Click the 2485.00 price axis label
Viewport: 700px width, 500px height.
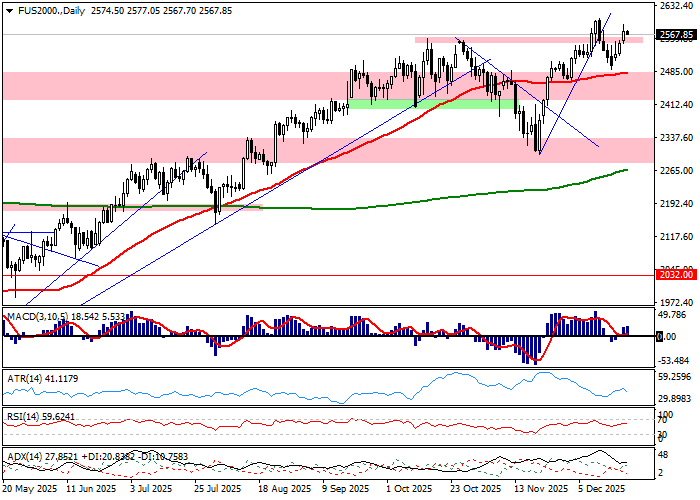676,72
